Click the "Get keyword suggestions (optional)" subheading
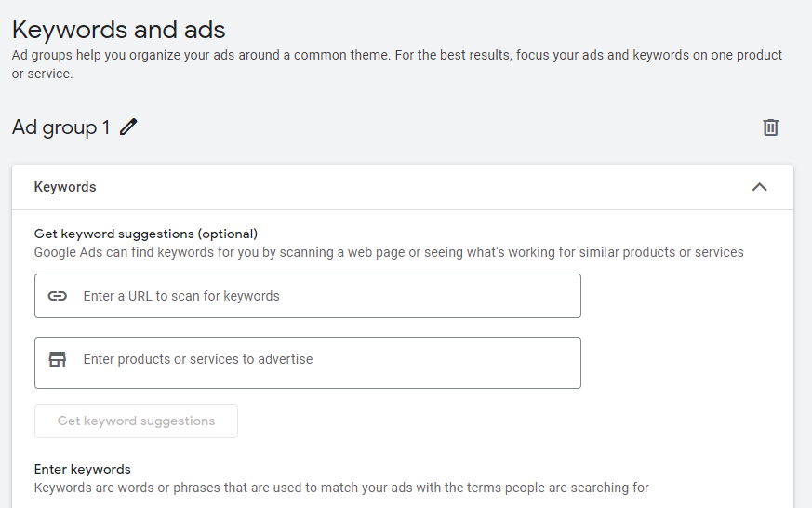The height and width of the screenshot is (508, 812). point(146,234)
